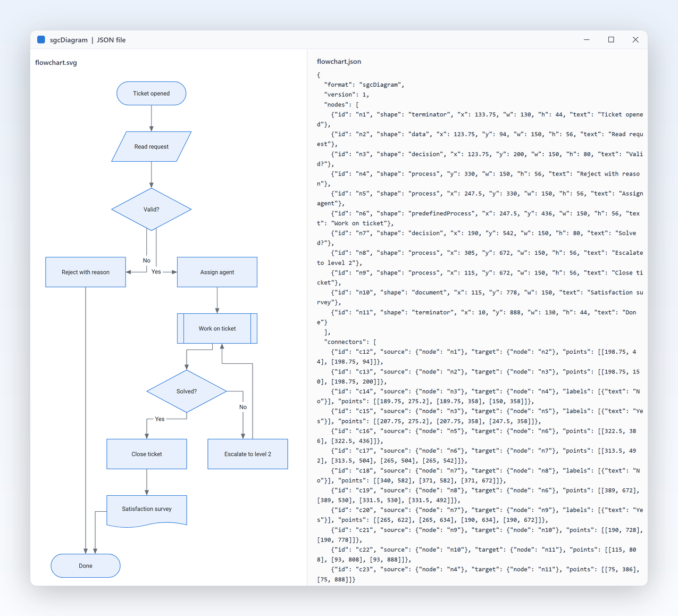Select the Escalate to level 2 box
The height and width of the screenshot is (616, 678).
pos(248,454)
